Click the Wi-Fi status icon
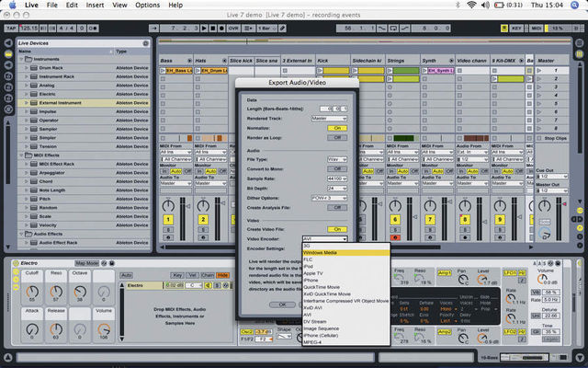The image size is (588, 368). point(471,5)
